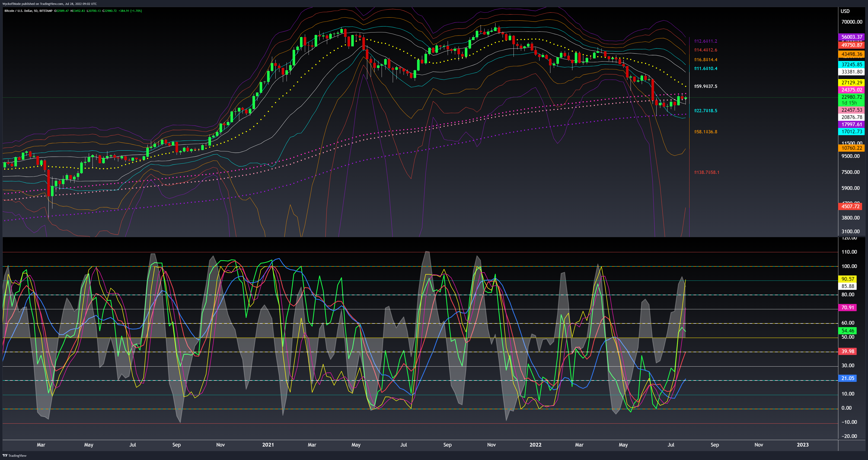The width and height of the screenshot is (868, 460).
Task: Click the cyan ⇑11.6⇓10.4 band label
Action: [x=705, y=68]
